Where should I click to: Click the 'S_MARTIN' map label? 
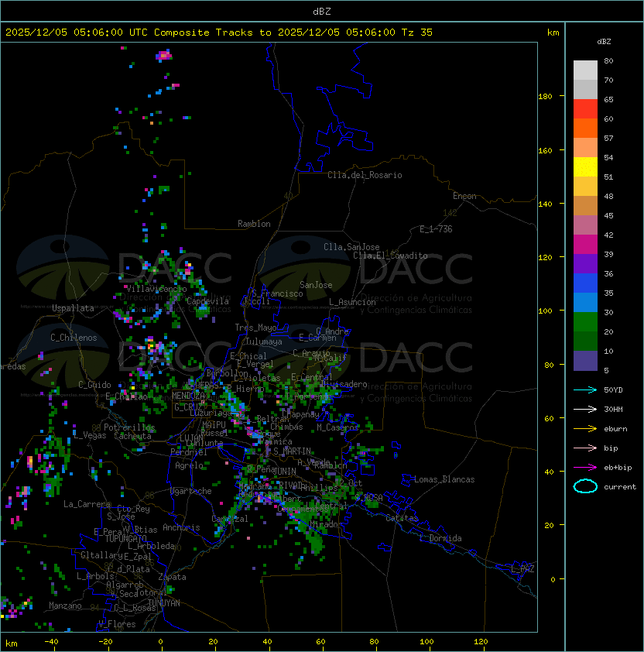click(292, 451)
